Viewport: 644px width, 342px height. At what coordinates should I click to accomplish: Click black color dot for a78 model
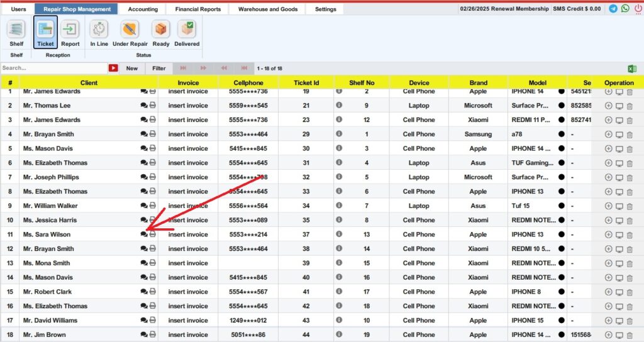coord(562,135)
